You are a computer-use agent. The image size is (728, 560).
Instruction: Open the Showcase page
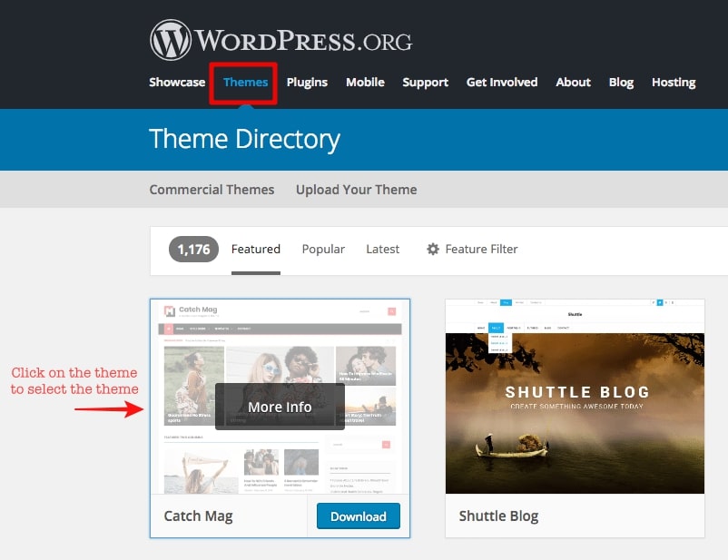(x=177, y=83)
